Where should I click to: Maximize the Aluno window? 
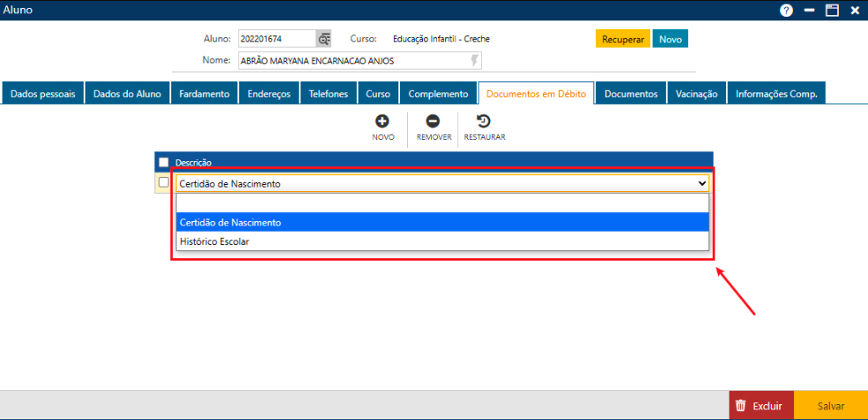[831, 11]
